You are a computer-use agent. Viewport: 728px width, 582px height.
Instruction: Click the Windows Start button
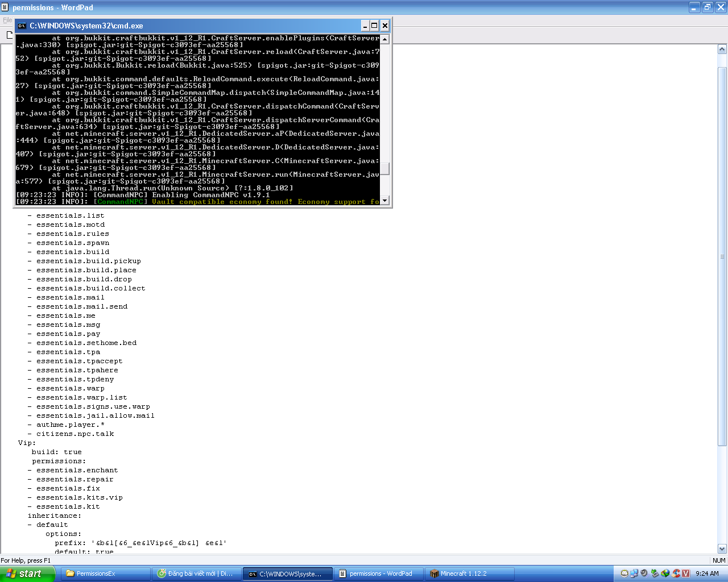pos(27,573)
